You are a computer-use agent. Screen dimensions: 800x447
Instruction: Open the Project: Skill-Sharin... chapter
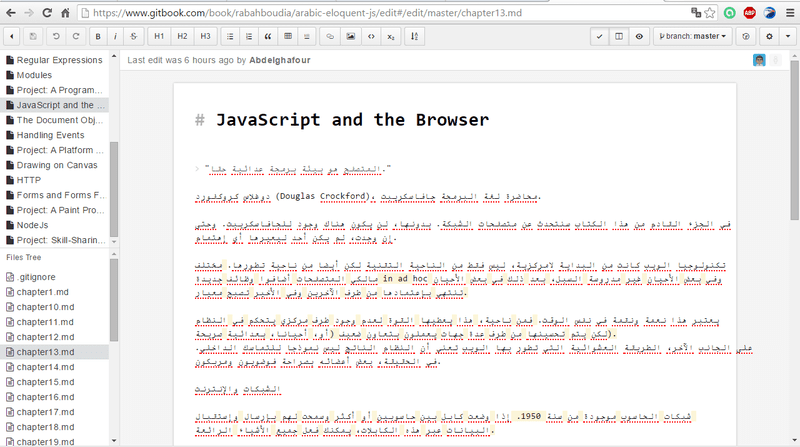pyautogui.click(x=54, y=240)
